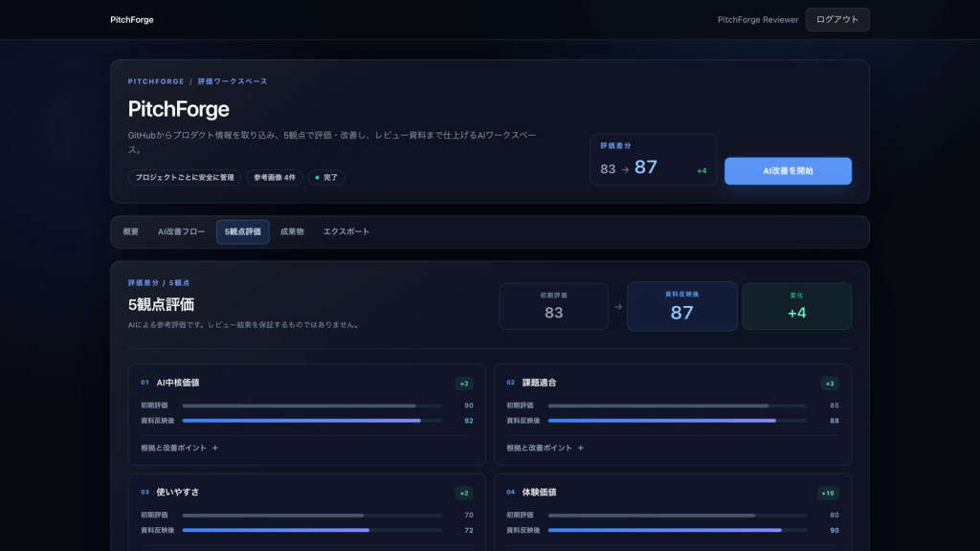Screen dimensions: 980x551
Task: Click the 課題適合 初期評価 progress bar
Action: point(678,406)
